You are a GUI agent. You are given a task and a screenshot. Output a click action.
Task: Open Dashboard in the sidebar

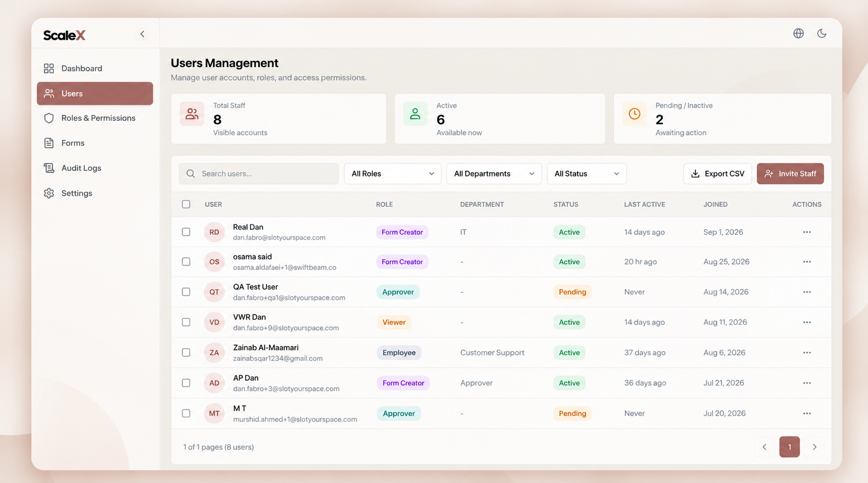(95, 68)
